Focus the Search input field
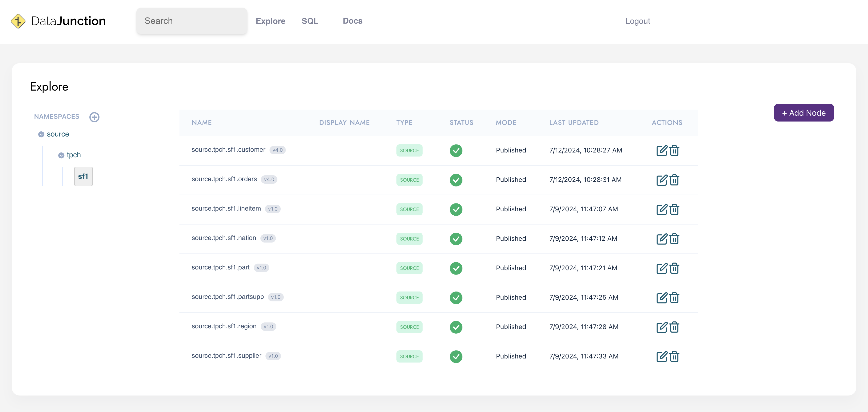The width and height of the screenshot is (868, 412). tap(191, 21)
